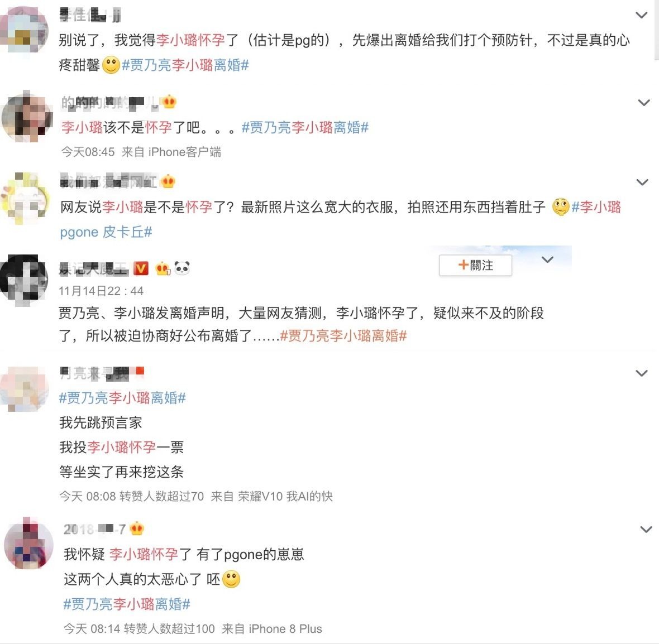Open first post's #贾乃亮李小璐离婚# hashtag

click(x=185, y=65)
